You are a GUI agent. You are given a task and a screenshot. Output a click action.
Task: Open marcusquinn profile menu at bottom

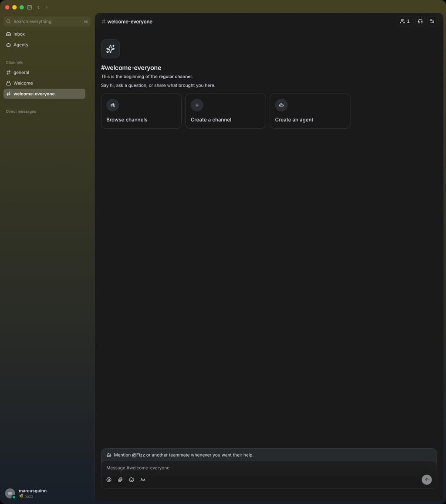point(27,493)
